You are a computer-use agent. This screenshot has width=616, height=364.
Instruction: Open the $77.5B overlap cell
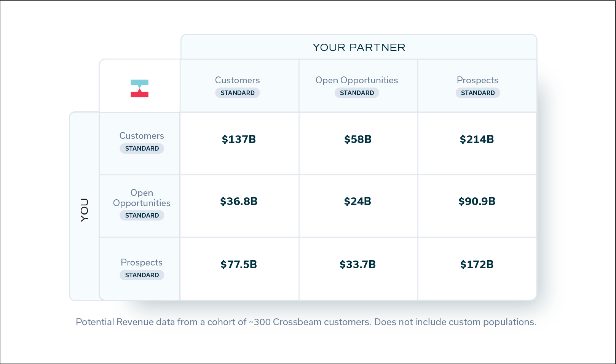(x=239, y=269)
